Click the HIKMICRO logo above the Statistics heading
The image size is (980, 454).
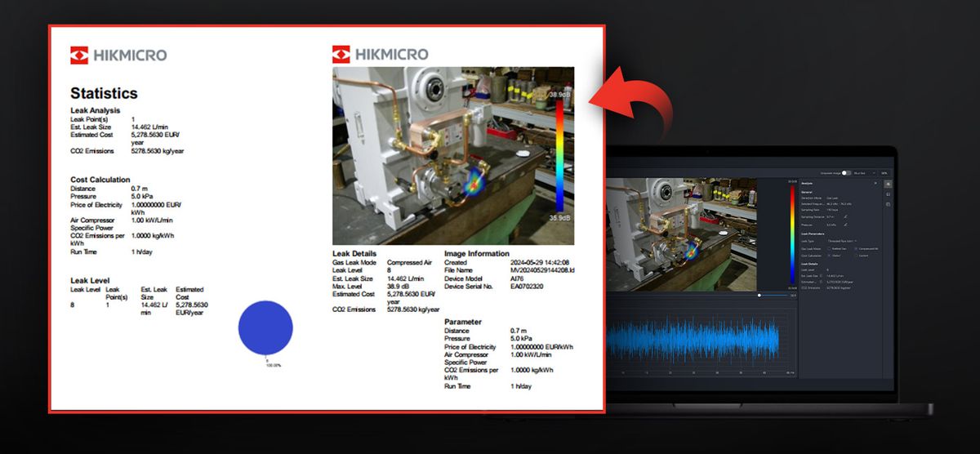point(118,56)
